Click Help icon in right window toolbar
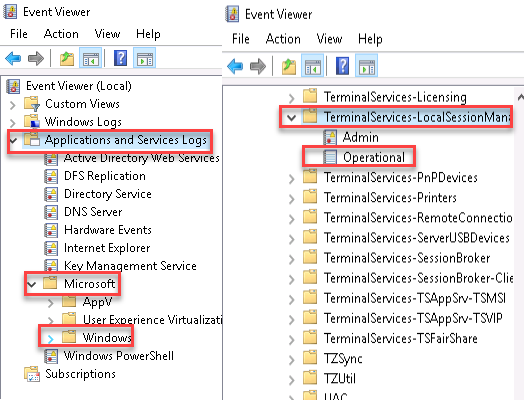This screenshot has height=400, width=524. coord(343,65)
